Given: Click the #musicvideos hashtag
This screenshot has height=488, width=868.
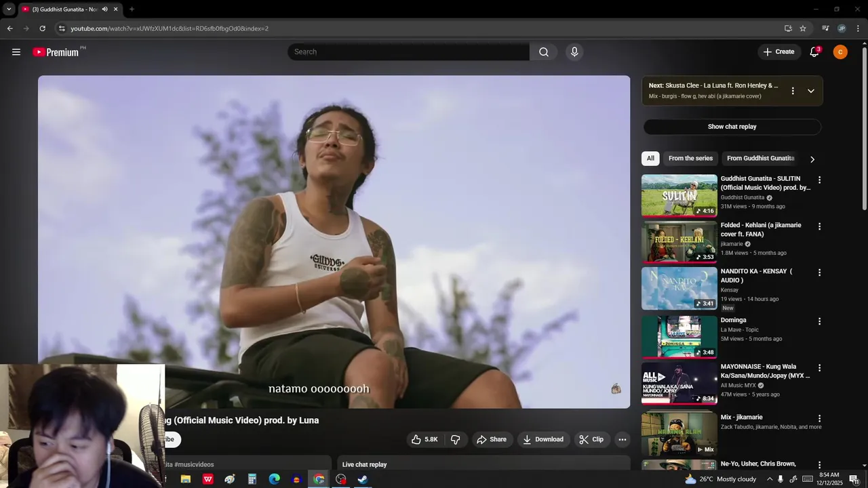Looking at the screenshot, I should tap(194, 465).
